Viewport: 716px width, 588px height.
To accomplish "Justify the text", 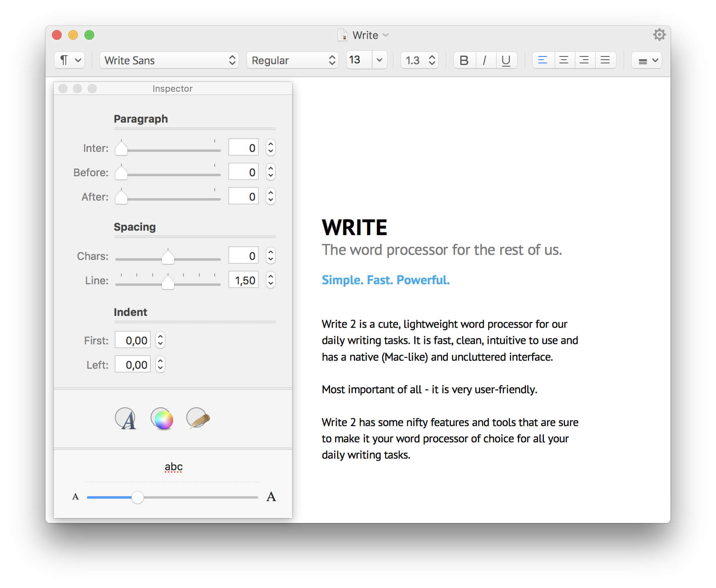I will (x=606, y=60).
